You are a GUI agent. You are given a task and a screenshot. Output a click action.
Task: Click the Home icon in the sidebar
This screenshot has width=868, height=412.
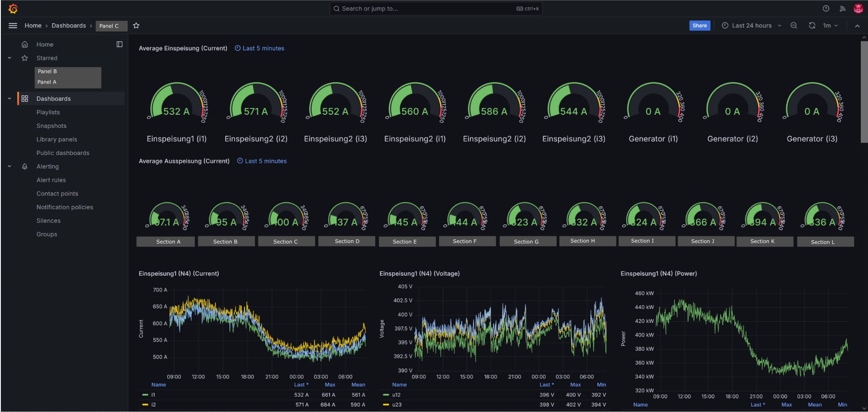pyautogui.click(x=25, y=44)
